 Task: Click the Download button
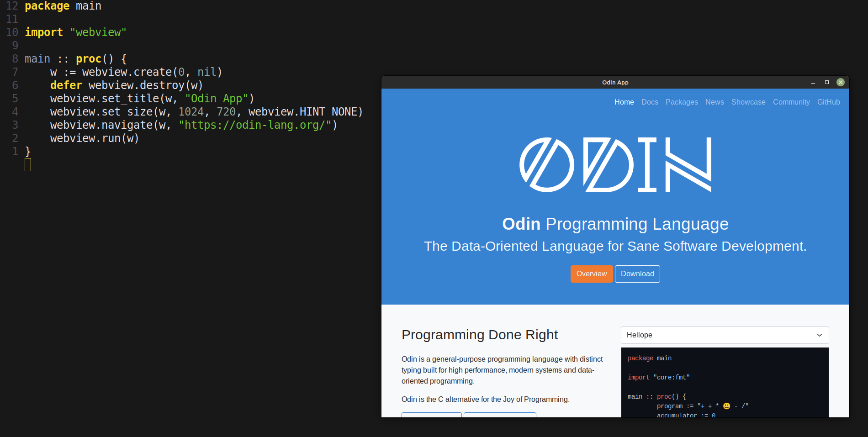(x=637, y=274)
